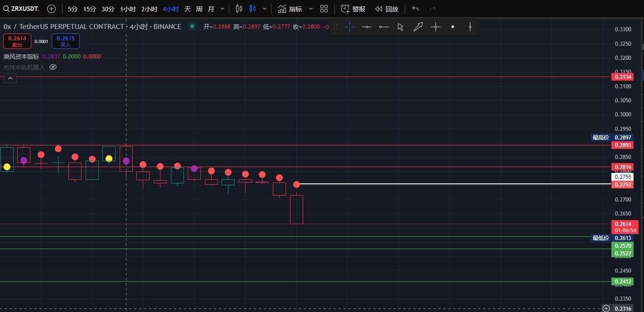Click the undo arrow
This screenshot has height=312, width=644.
click(x=415, y=9)
